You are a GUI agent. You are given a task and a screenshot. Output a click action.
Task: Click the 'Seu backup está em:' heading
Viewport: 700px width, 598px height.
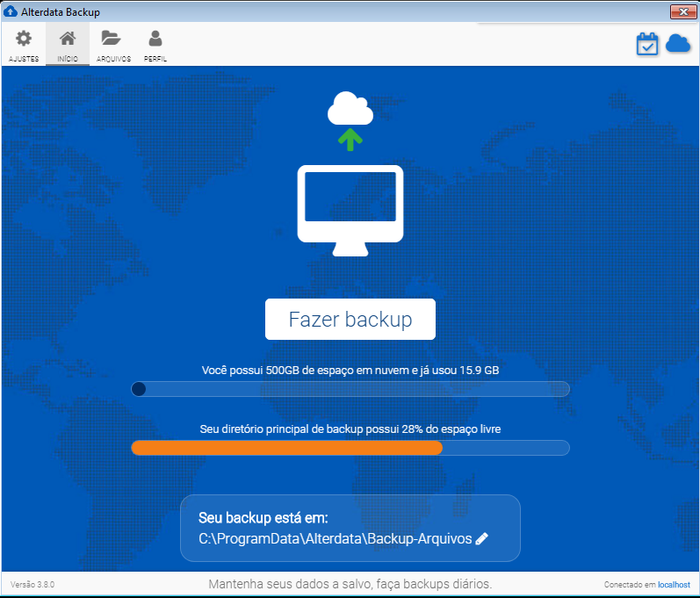coord(263,518)
